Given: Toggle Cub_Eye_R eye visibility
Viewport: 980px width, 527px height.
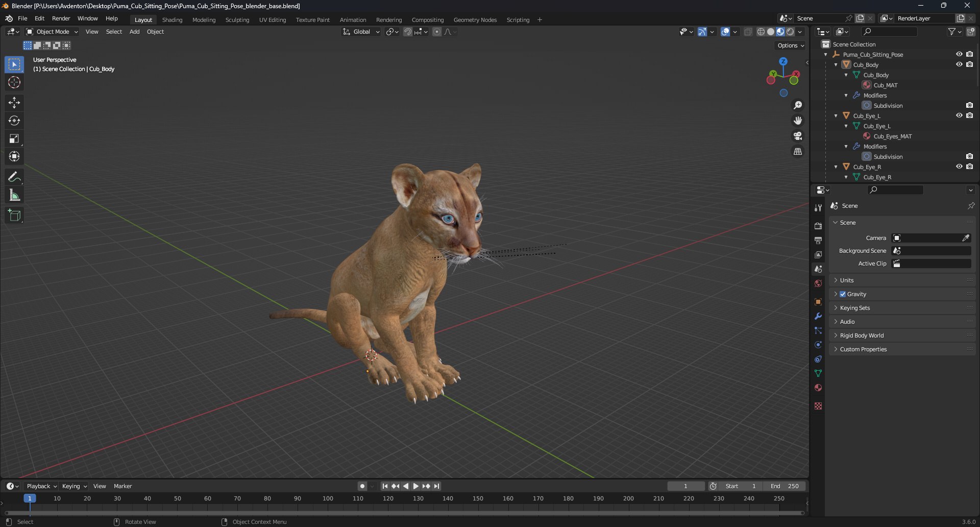Looking at the screenshot, I should [959, 166].
